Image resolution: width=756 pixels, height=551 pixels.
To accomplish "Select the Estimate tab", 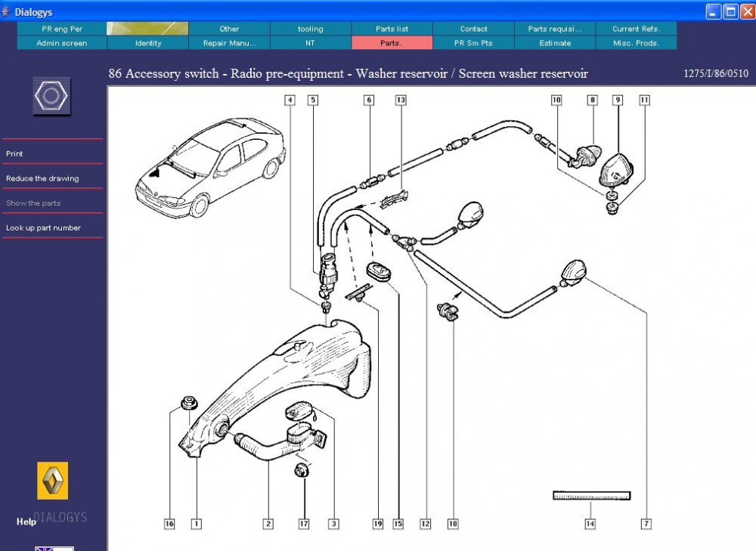I will [x=555, y=43].
